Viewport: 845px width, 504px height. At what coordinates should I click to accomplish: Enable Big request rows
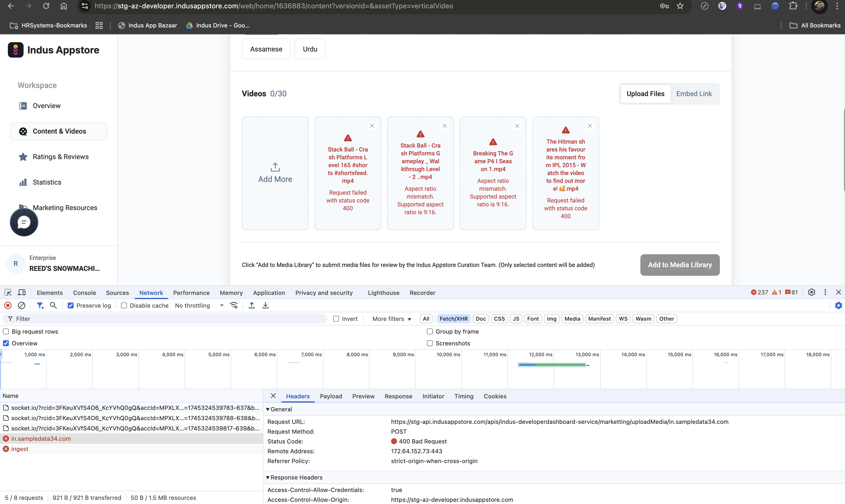pyautogui.click(x=6, y=331)
